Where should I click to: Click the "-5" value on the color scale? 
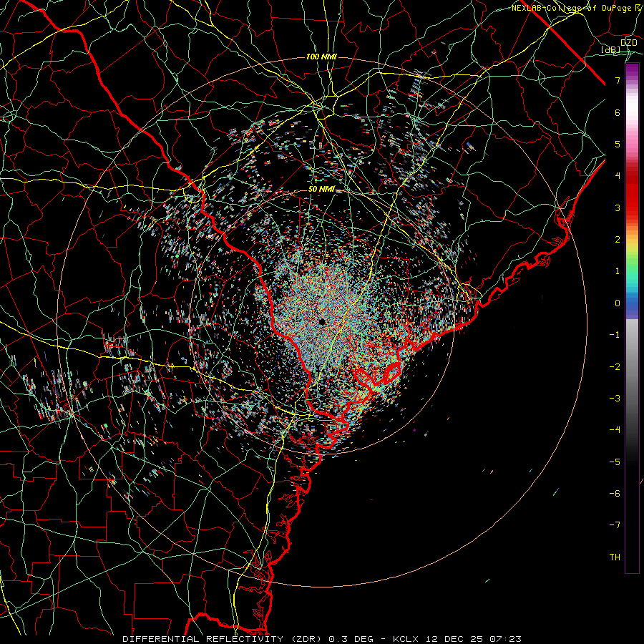coord(615,462)
